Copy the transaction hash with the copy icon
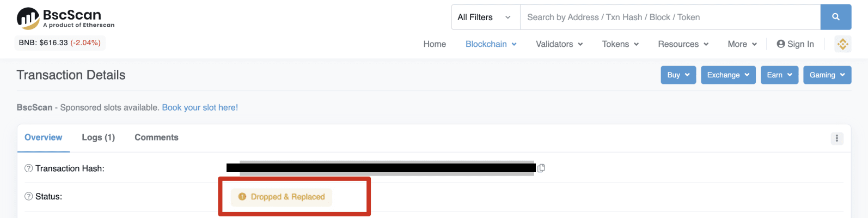Image resolution: width=868 pixels, height=218 pixels. 541,168
